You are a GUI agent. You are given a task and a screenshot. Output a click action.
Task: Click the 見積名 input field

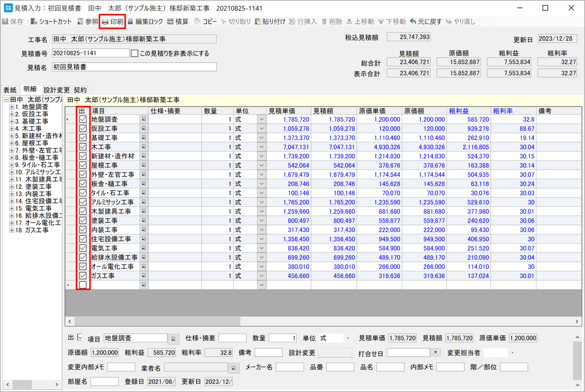(134, 67)
